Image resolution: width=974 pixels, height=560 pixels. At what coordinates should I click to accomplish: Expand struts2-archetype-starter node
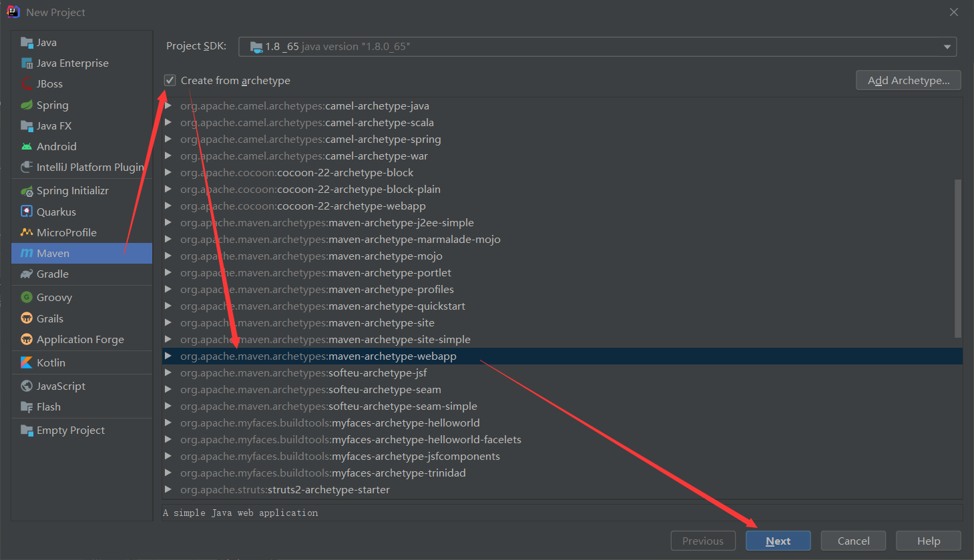coord(168,489)
